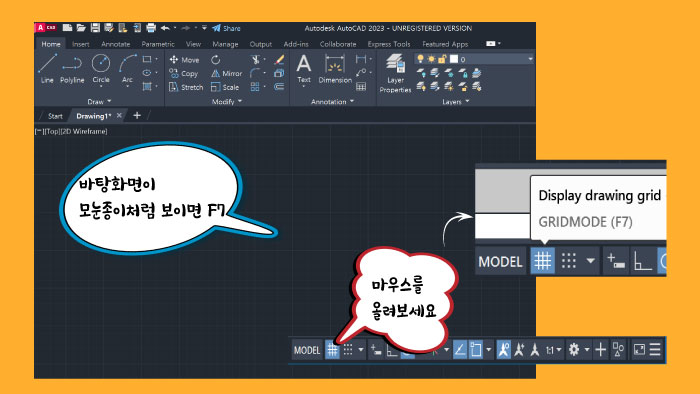
Task: Open status bar Customization menu icon
Action: pos(655,349)
